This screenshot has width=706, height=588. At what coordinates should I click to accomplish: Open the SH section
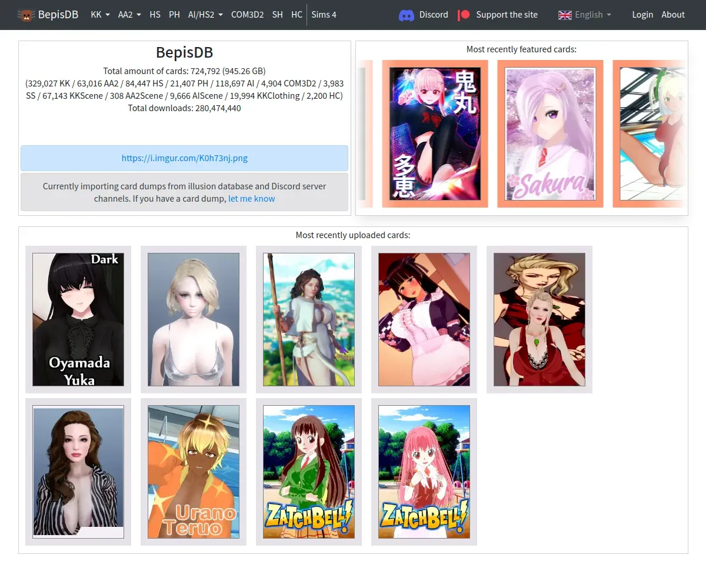click(x=277, y=15)
